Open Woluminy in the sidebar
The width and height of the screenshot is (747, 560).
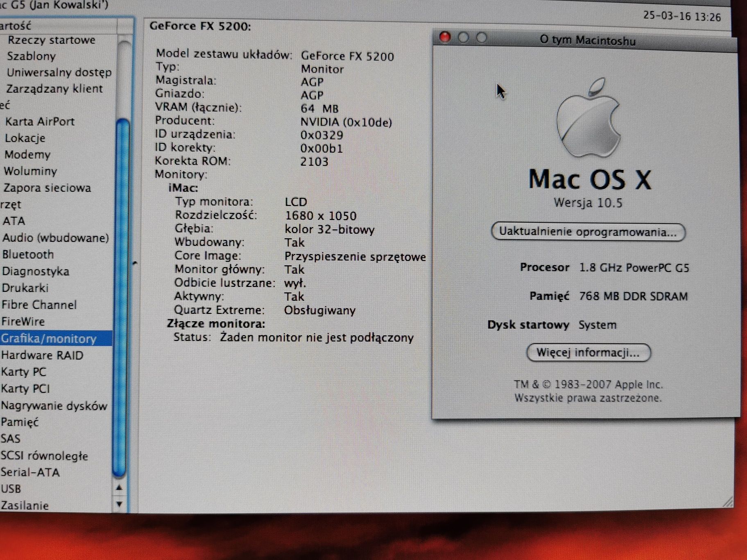pyautogui.click(x=30, y=171)
